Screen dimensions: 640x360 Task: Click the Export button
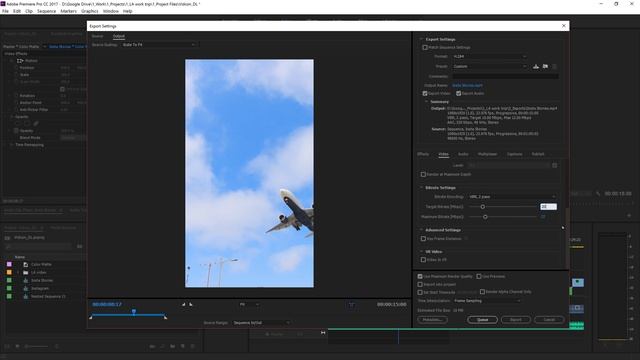516,320
